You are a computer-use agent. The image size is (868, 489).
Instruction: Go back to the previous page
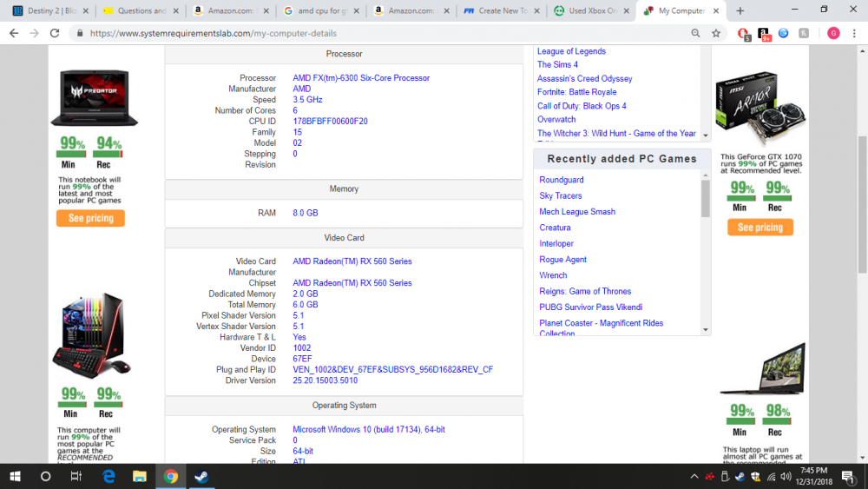pyautogui.click(x=14, y=33)
